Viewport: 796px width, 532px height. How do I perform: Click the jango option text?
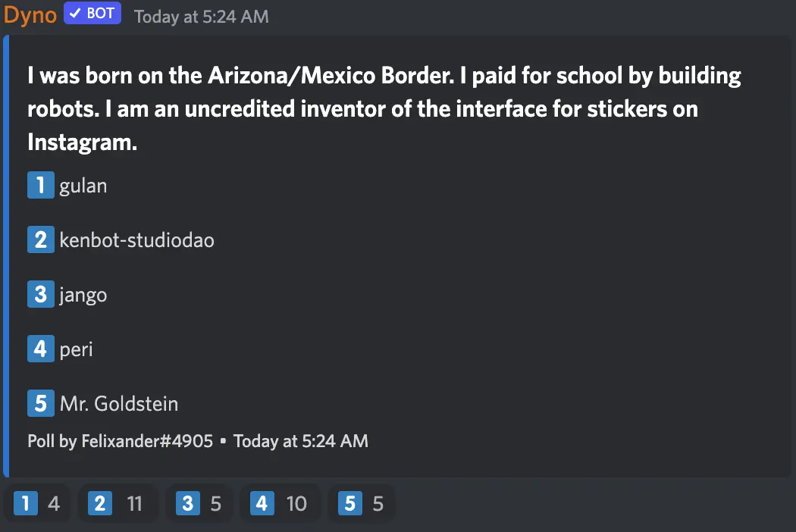[x=83, y=295]
